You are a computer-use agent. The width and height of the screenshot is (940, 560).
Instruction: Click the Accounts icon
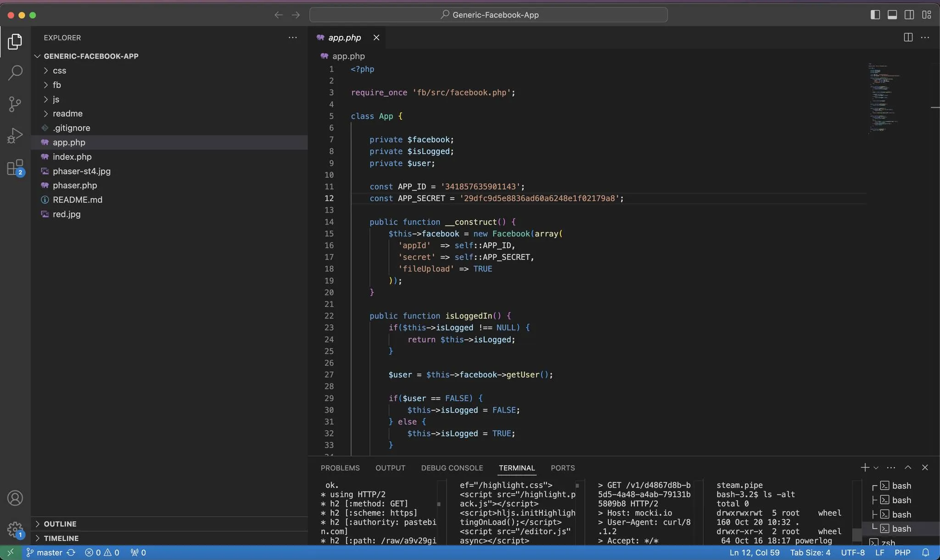coord(15,498)
